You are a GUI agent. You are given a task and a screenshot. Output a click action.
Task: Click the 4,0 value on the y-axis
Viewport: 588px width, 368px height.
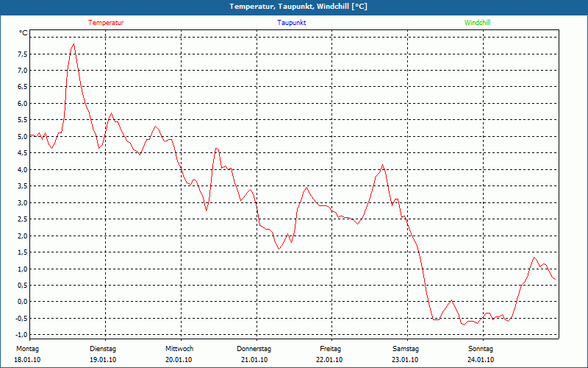[x=22, y=170]
